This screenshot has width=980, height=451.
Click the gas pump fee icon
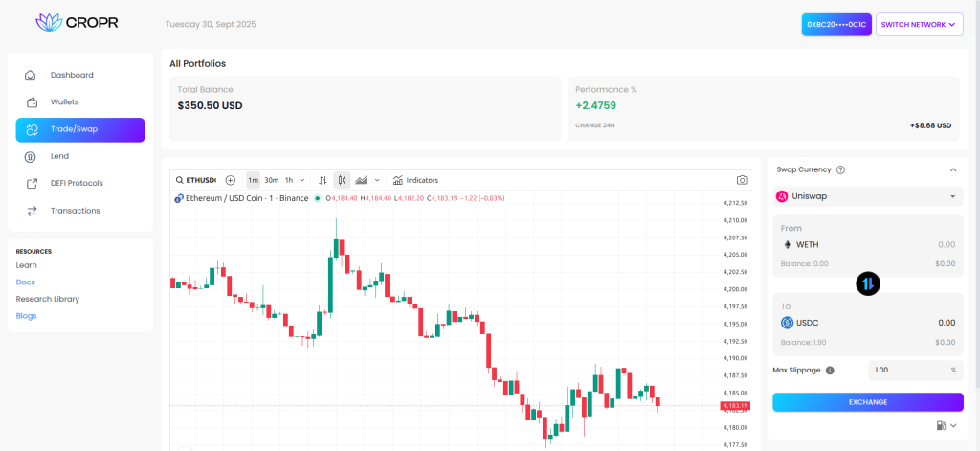pyautogui.click(x=941, y=425)
